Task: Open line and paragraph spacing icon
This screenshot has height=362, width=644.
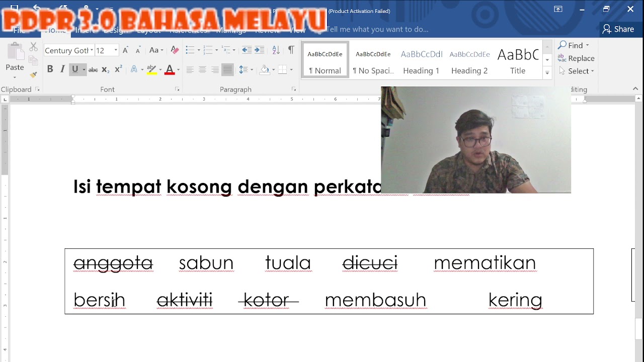Action: (243, 69)
